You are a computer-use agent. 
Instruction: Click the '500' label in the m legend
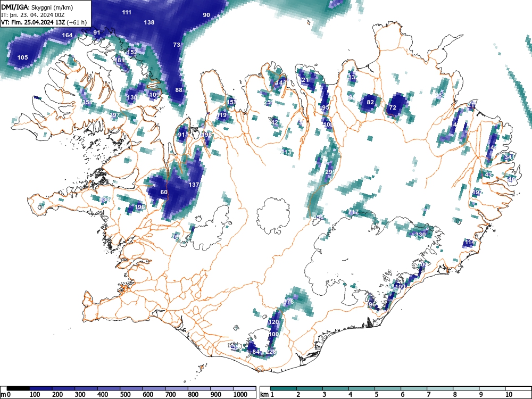click(x=125, y=394)
